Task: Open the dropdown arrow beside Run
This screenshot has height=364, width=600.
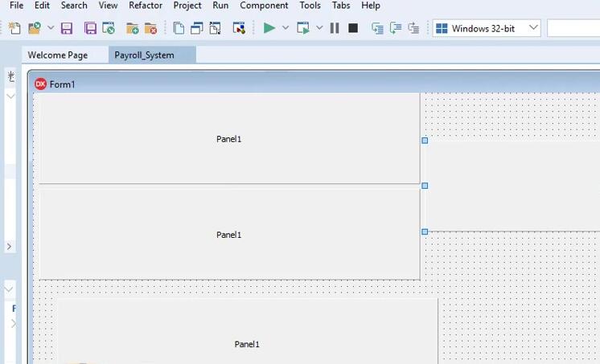Action: click(286, 28)
